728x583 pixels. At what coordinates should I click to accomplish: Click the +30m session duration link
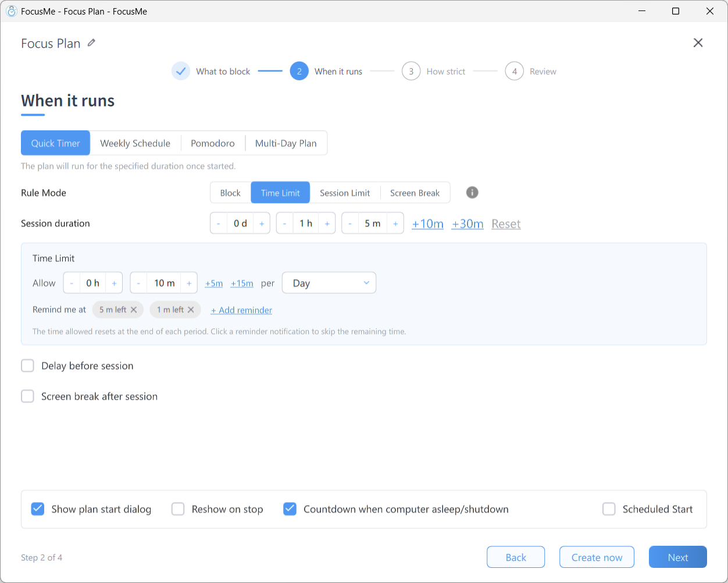pyautogui.click(x=468, y=223)
